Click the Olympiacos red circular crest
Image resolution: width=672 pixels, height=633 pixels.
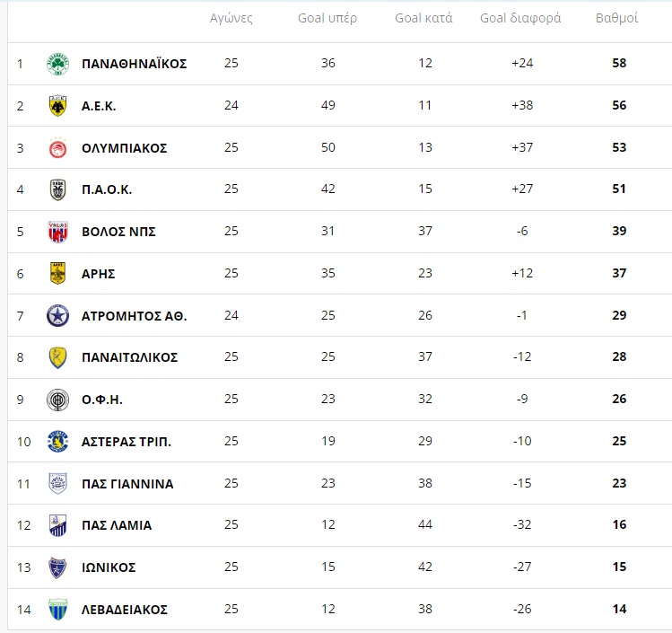[57, 148]
